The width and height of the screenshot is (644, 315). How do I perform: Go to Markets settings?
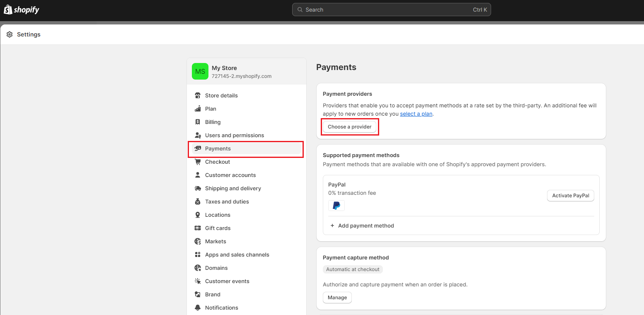[247, 241]
